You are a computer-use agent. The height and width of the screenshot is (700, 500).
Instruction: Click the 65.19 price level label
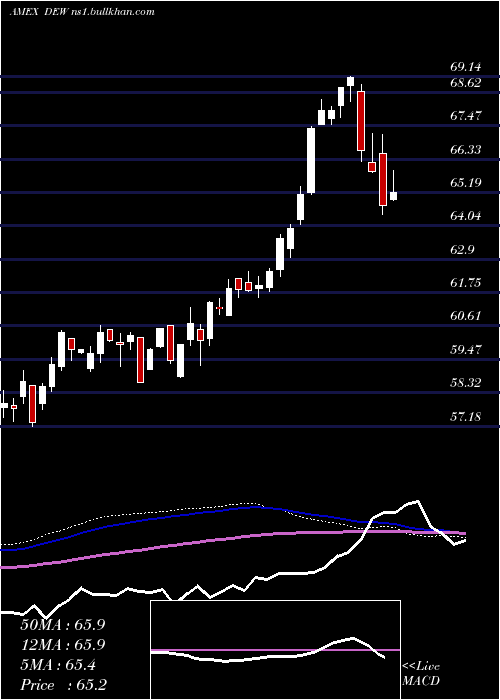pyautogui.click(x=466, y=183)
